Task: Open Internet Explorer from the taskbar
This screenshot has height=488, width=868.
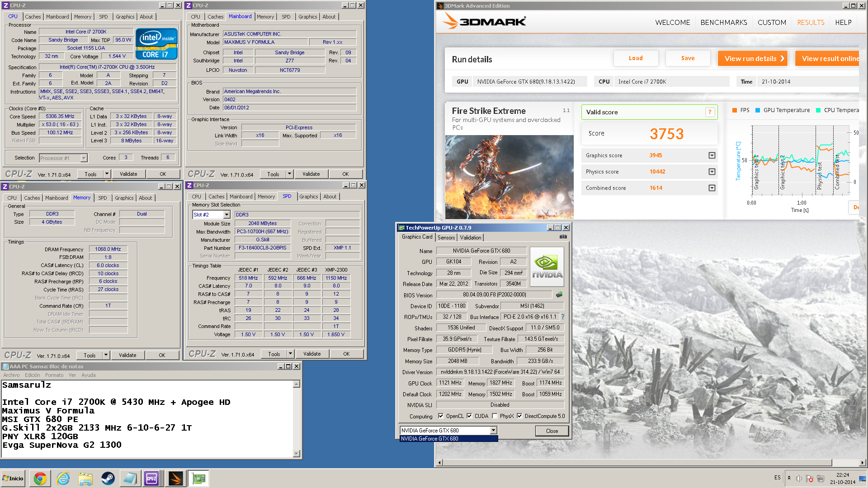Action: pos(63,479)
